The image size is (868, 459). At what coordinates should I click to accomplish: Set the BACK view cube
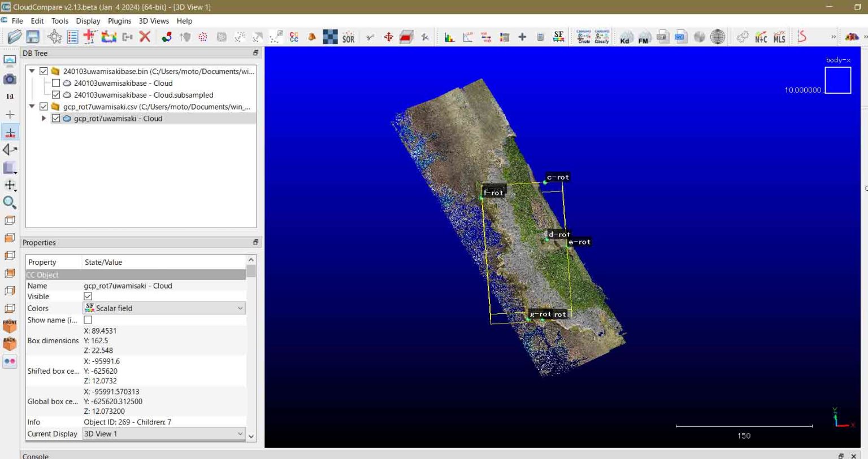(x=10, y=343)
